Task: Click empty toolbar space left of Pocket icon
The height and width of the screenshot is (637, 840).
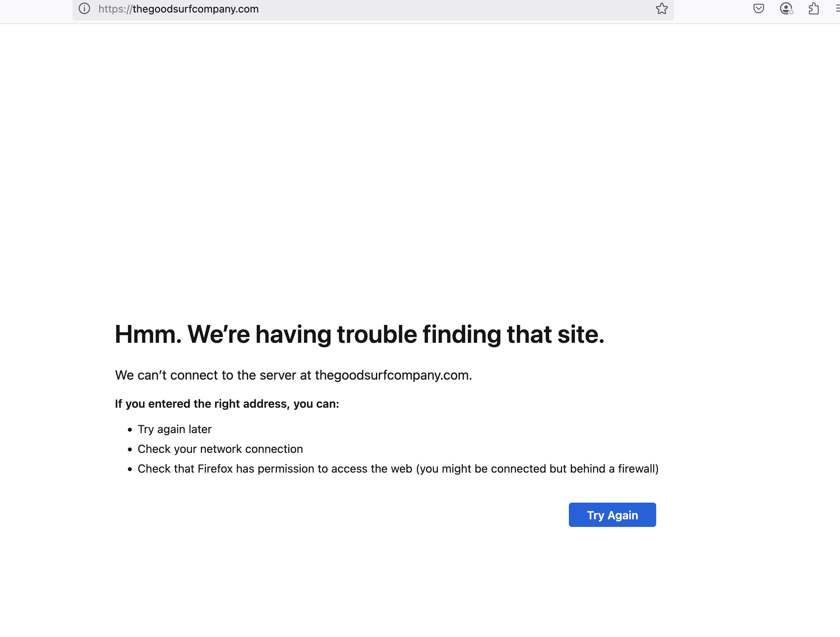Action: click(x=714, y=9)
